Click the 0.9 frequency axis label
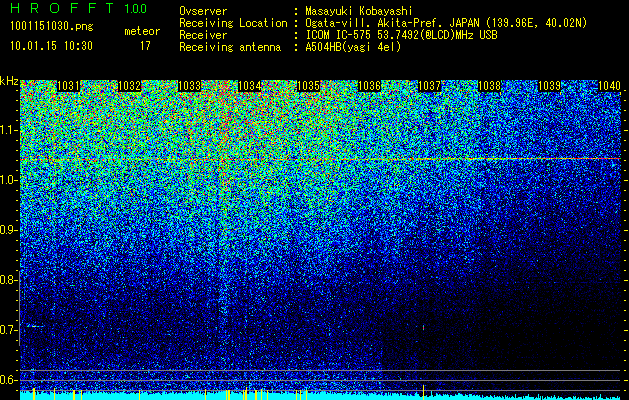 pyautogui.click(x=8, y=230)
